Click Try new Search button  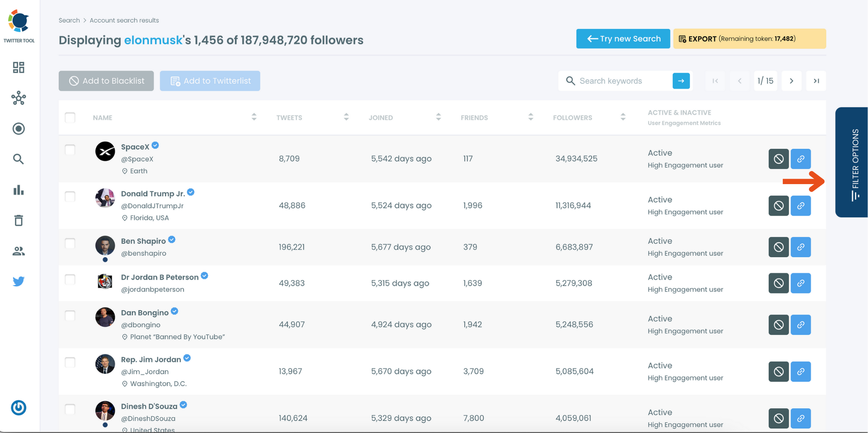623,39
